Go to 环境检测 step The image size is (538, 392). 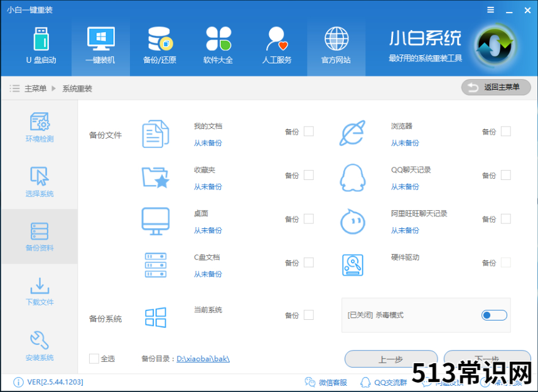coord(40,127)
